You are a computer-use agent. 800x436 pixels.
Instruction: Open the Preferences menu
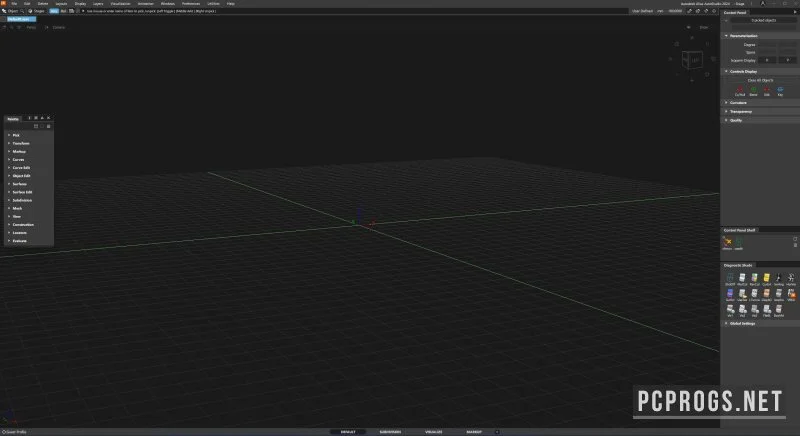(x=191, y=4)
